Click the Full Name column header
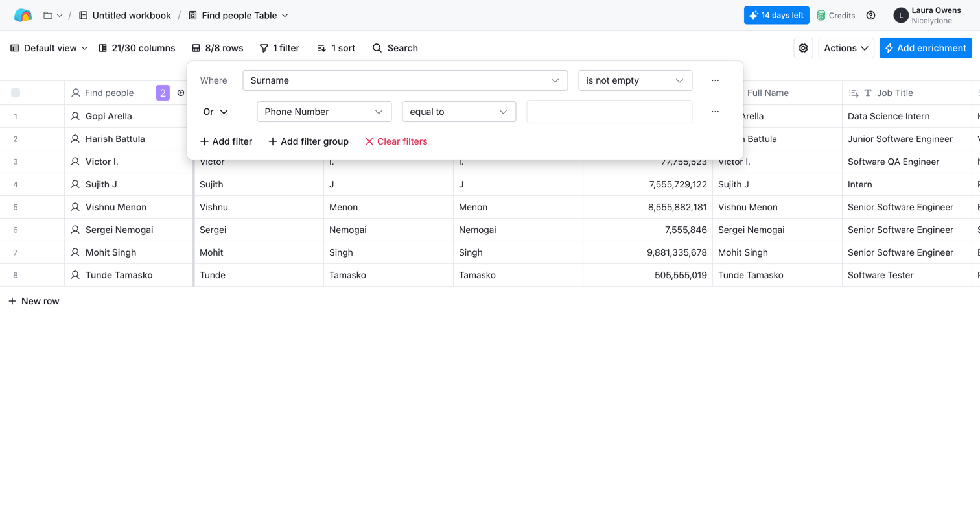This screenshot has height=528, width=980. (768, 93)
